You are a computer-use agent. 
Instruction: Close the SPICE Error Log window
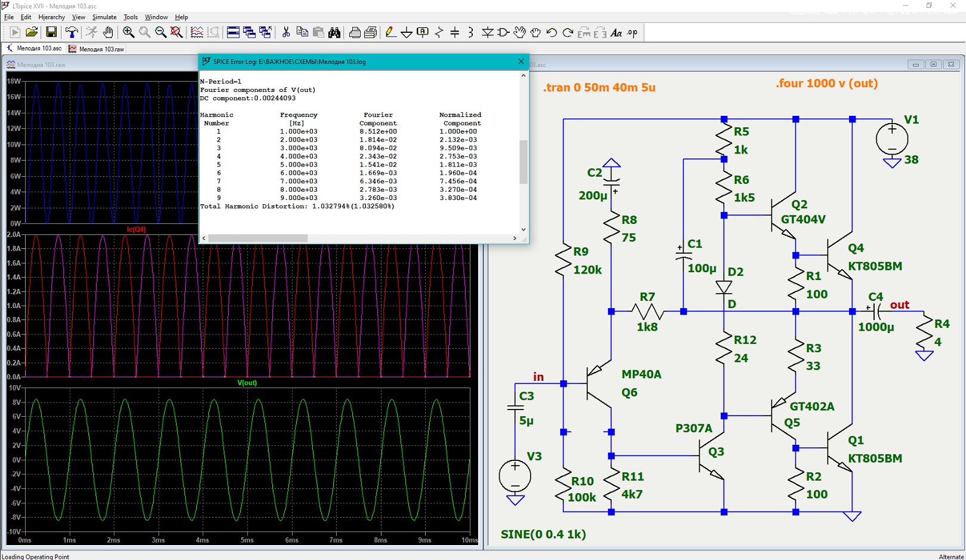521,61
